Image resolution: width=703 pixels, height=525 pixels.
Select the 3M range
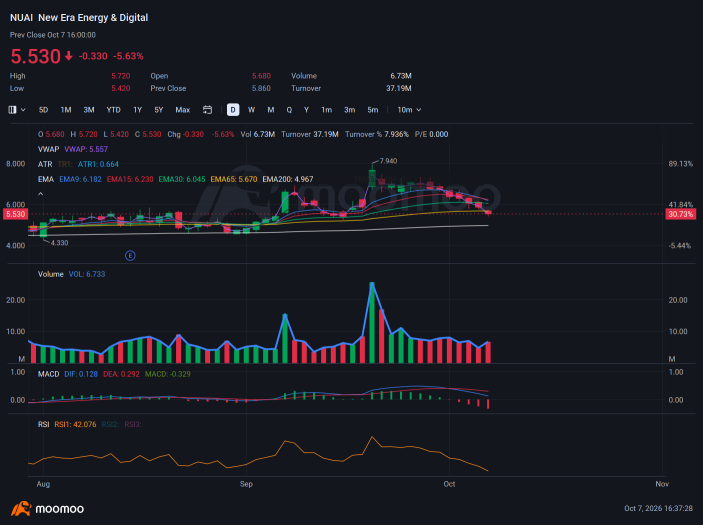[89, 110]
